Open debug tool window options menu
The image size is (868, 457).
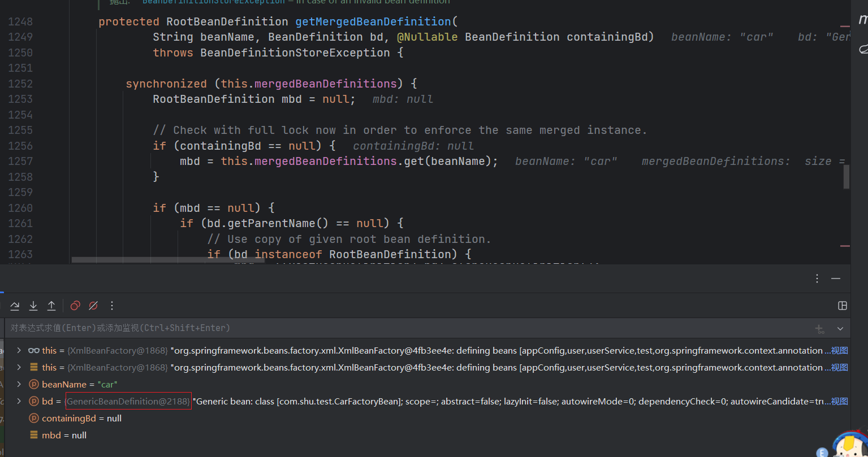pyautogui.click(x=817, y=278)
